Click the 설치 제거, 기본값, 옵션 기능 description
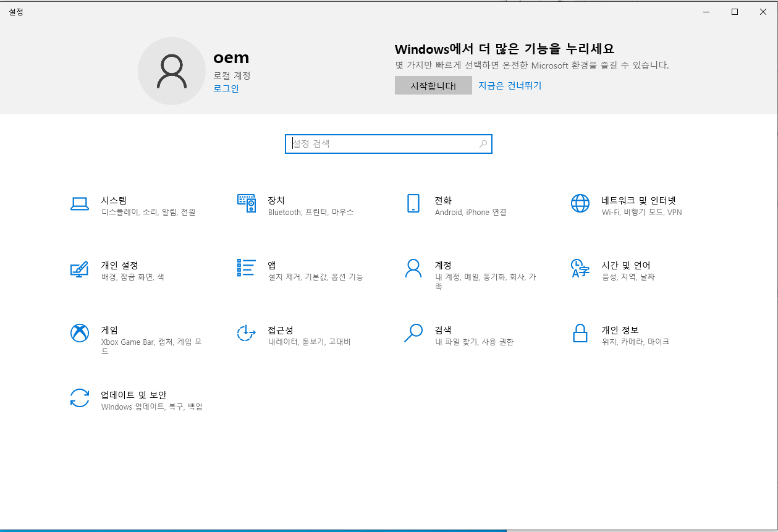This screenshot has height=532, width=778. click(316, 277)
